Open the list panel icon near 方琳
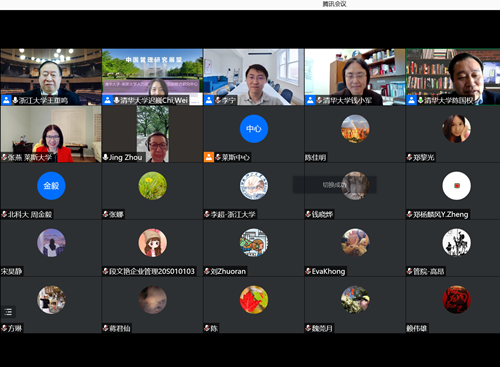Screen dimensions: 500x367 tap(8, 312)
